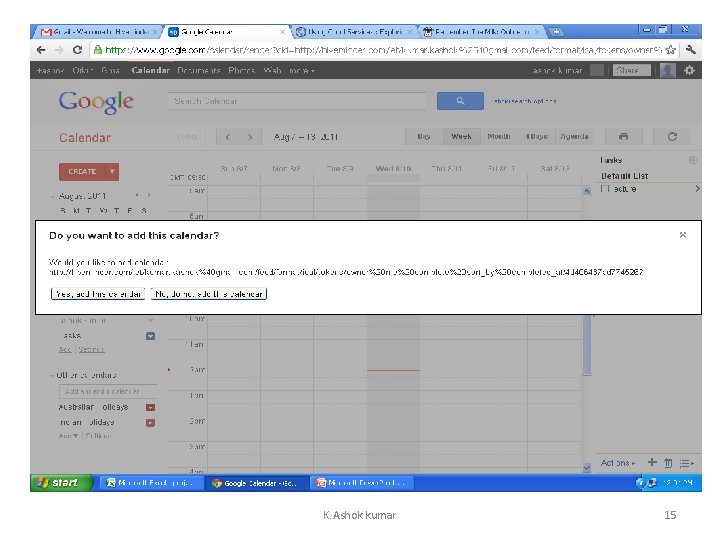Open the Actions dropdown in Tasks
The image size is (720, 540).
pyautogui.click(x=618, y=463)
